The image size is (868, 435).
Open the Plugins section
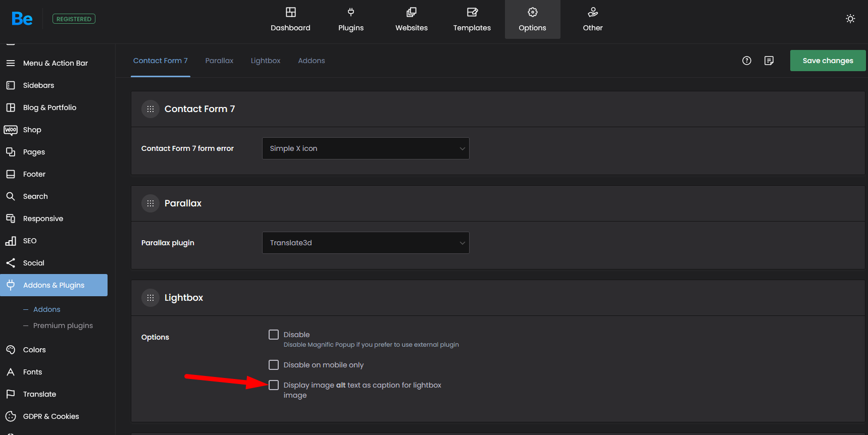(x=351, y=20)
